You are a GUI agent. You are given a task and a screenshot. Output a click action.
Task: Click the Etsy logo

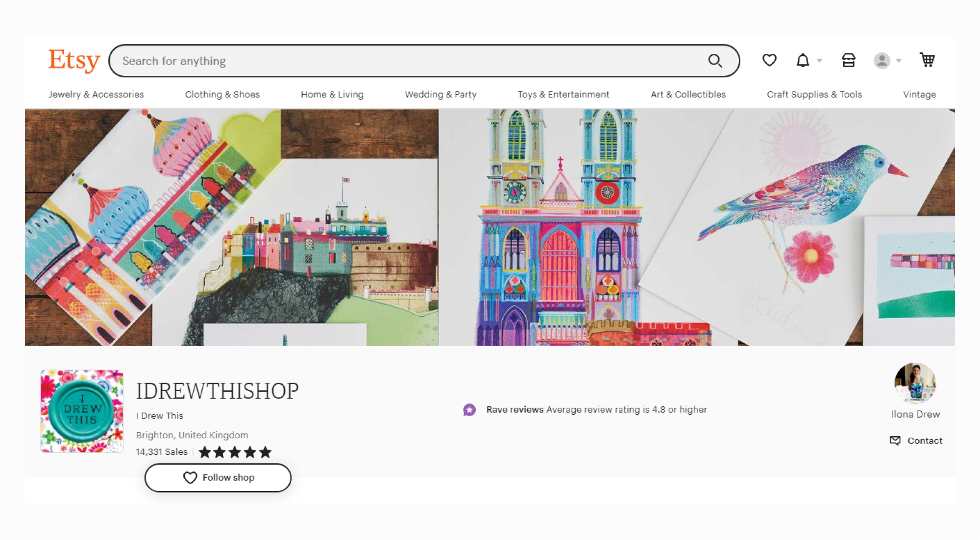coord(74,61)
